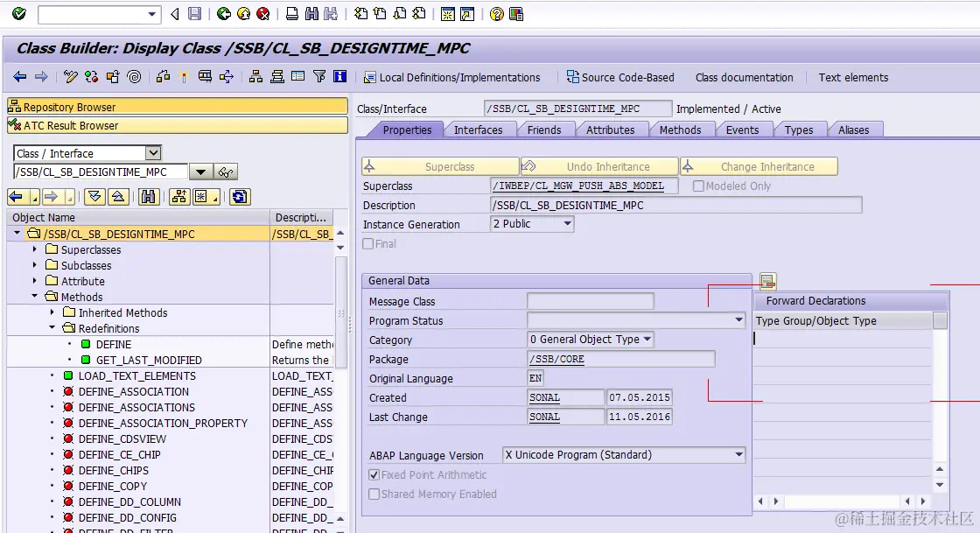Viewport: 980px width, 533px height.
Task: Toggle the Final checkbox
Action: point(368,243)
